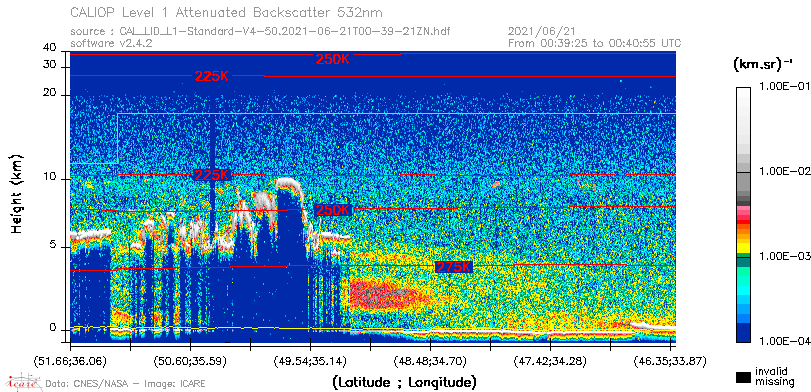Click the '1.00E-03' colorbar label
This screenshot has height=392, width=811.
tap(784, 257)
